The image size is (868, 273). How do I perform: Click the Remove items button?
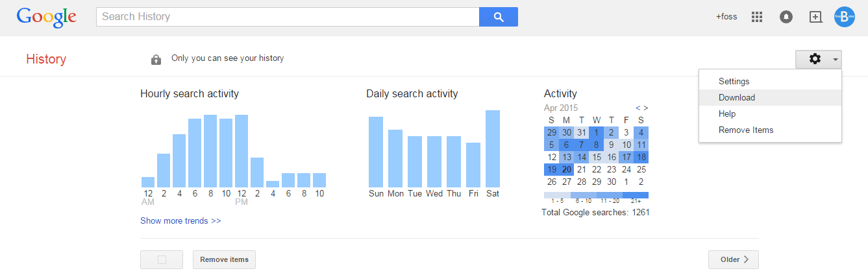tap(224, 259)
